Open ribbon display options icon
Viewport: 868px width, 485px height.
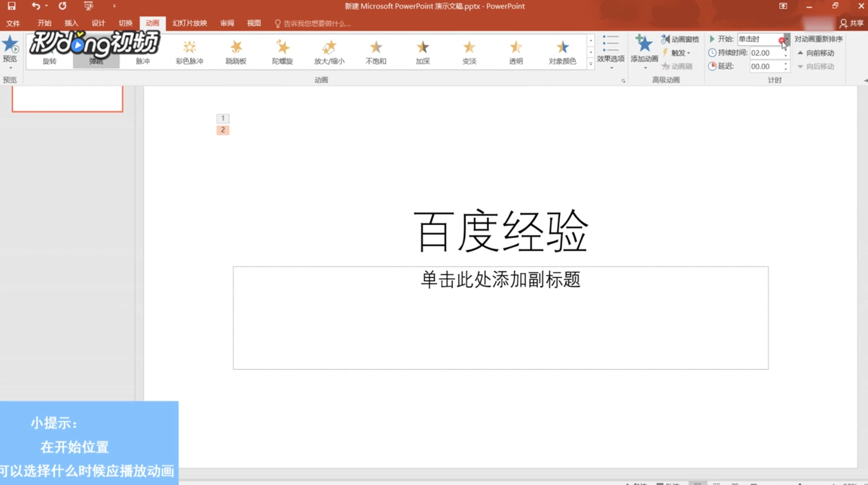point(783,6)
